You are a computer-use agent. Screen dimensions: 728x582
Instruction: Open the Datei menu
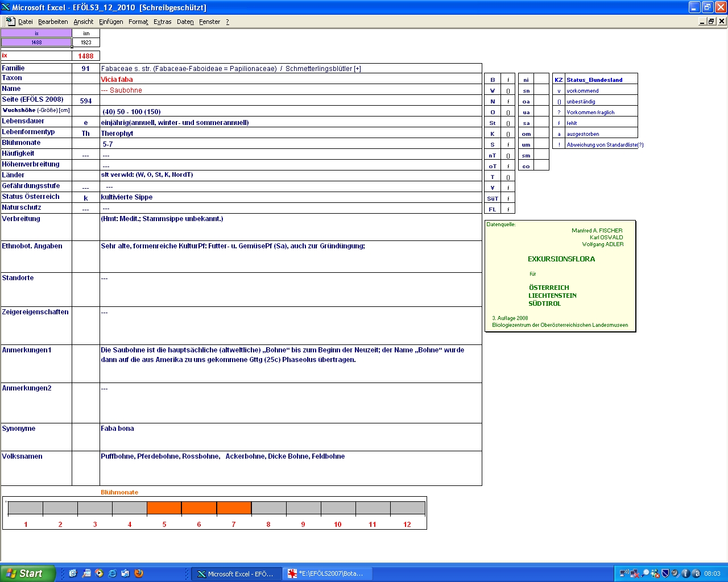[26, 22]
